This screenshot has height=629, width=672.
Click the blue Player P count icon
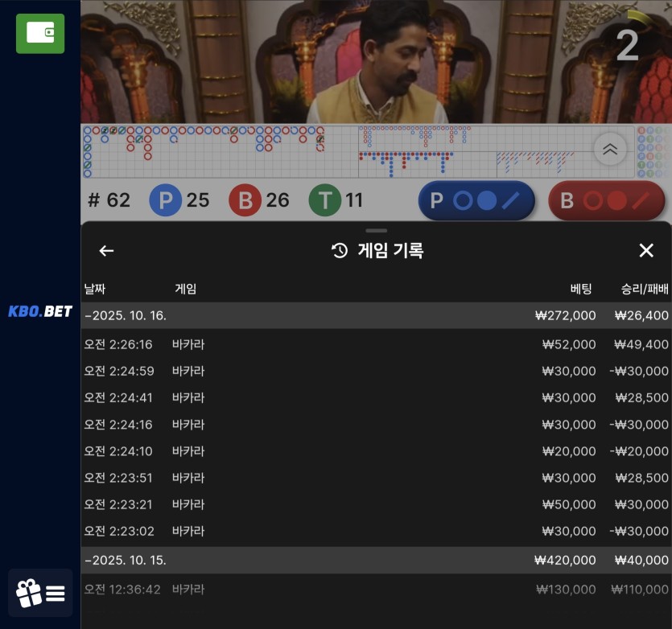click(165, 200)
